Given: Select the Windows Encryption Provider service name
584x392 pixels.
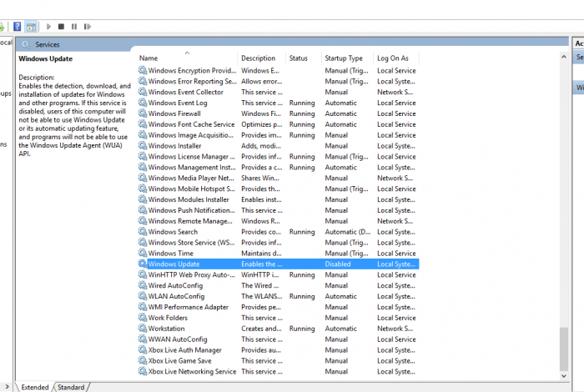Looking at the screenshot, I should point(192,70).
